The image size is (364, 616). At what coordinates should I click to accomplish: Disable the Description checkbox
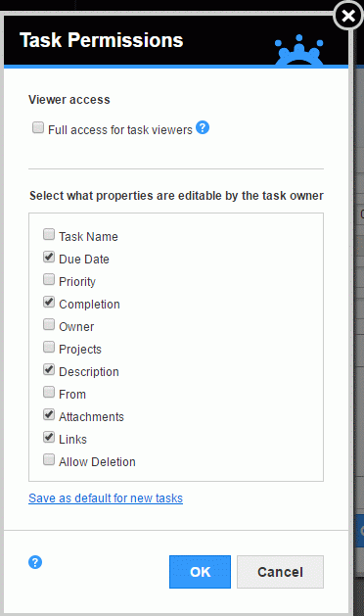point(49,369)
